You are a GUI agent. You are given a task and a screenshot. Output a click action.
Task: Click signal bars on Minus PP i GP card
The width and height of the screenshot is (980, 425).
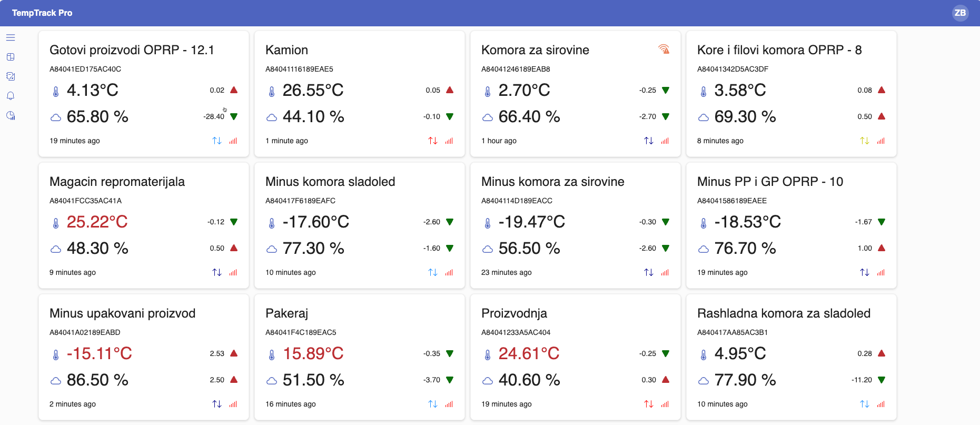click(880, 272)
